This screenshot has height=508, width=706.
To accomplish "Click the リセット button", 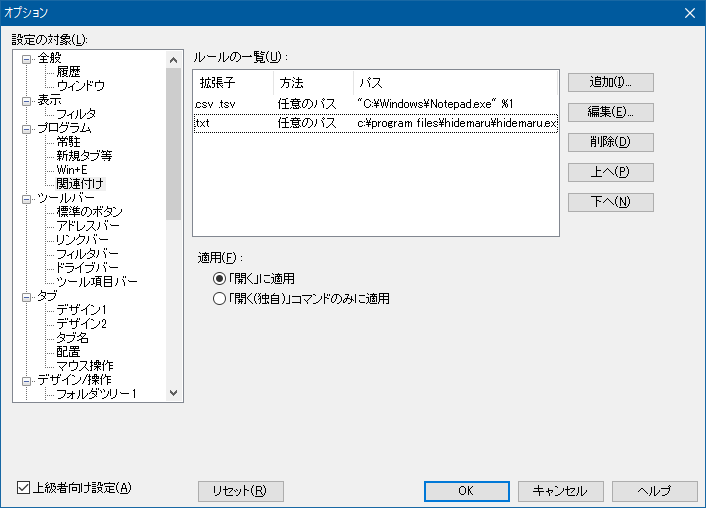I will (x=241, y=491).
